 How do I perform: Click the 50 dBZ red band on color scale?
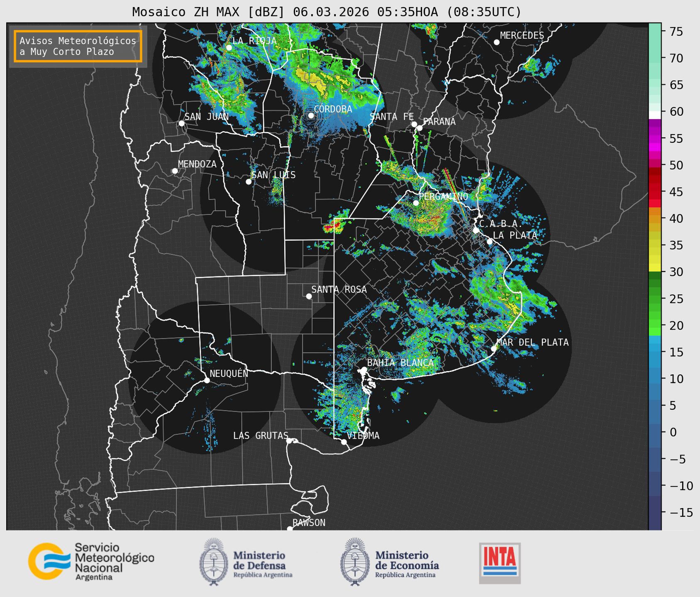pyautogui.click(x=655, y=164)
